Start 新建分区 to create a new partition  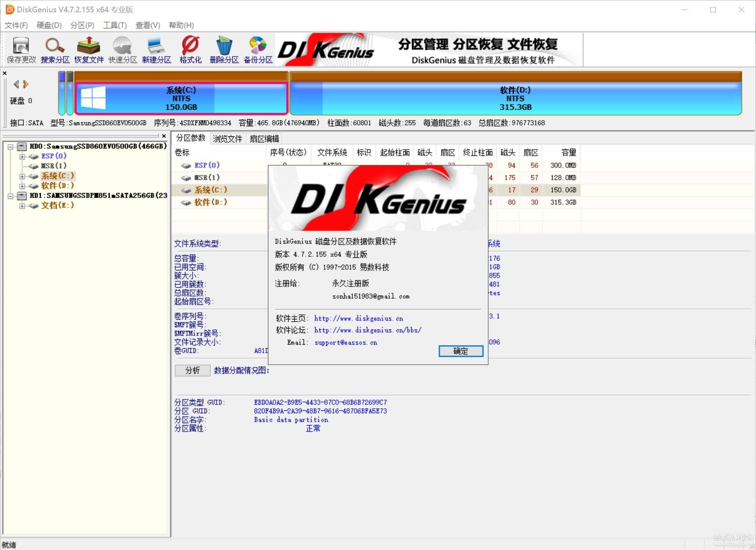(156, 49)
